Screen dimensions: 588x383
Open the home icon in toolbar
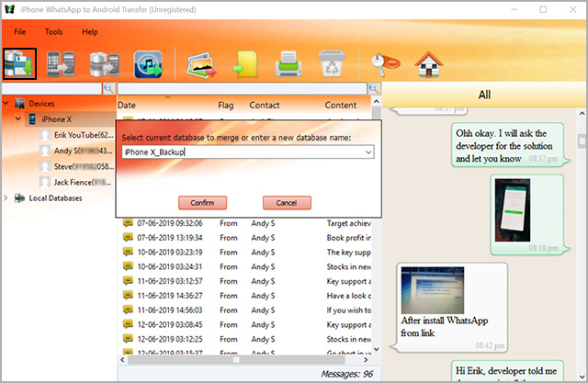coord(427,65)
